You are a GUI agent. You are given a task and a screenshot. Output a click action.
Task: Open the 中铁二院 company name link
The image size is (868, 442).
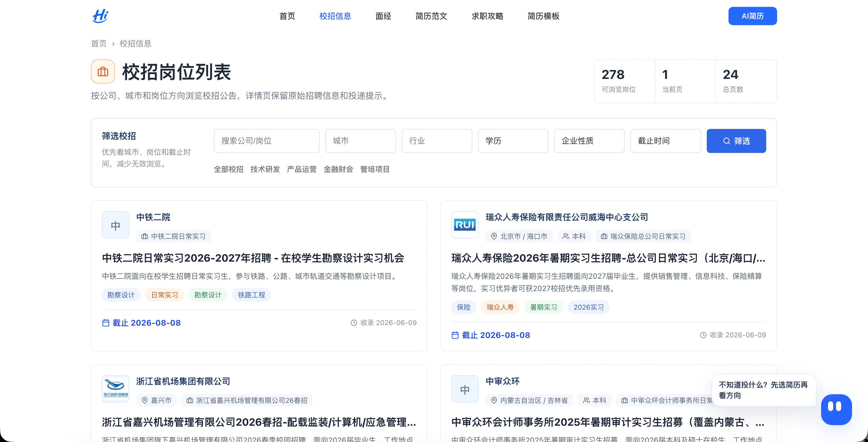153,217
